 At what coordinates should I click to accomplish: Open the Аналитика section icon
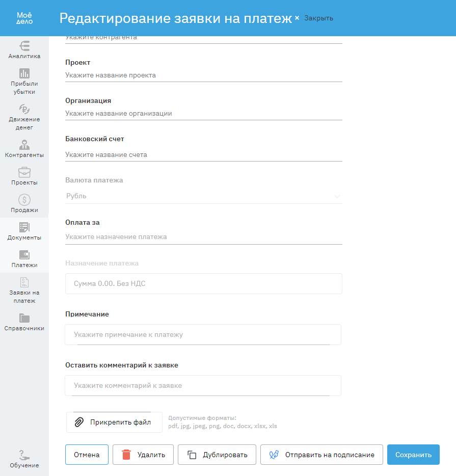click(24, 45)
